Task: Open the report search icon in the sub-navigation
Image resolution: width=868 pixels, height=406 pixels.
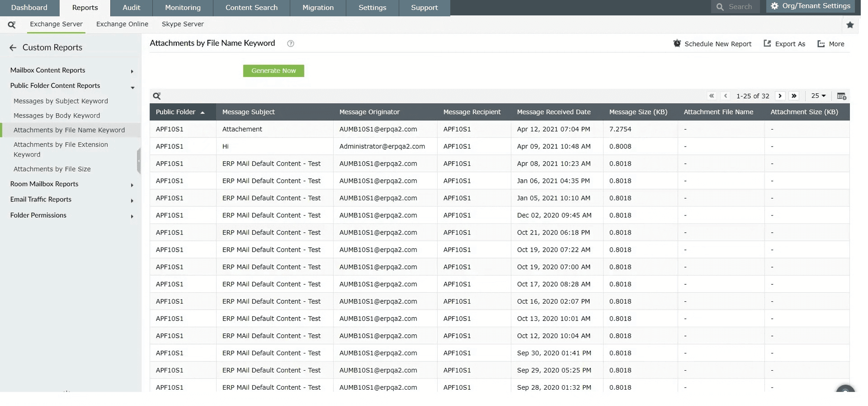Action: pyautogui.click(x=12, y=25)
